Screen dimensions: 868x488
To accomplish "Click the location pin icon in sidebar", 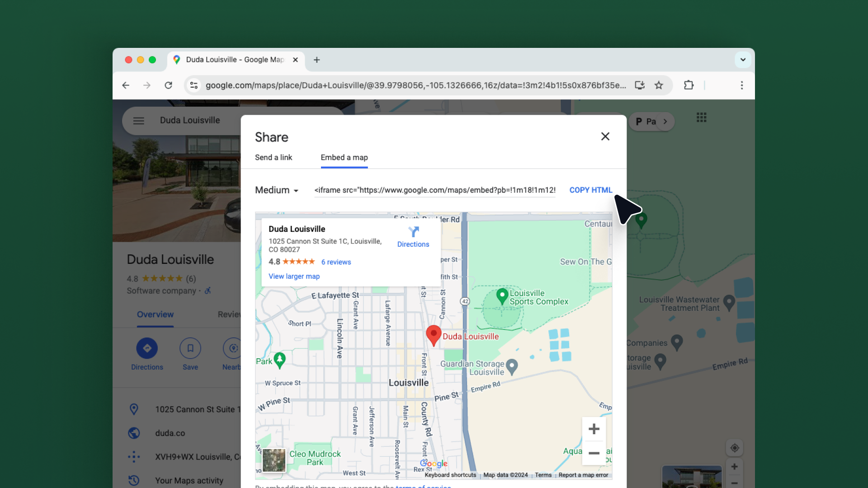I will pyautogui.click(x=133, y=409).
